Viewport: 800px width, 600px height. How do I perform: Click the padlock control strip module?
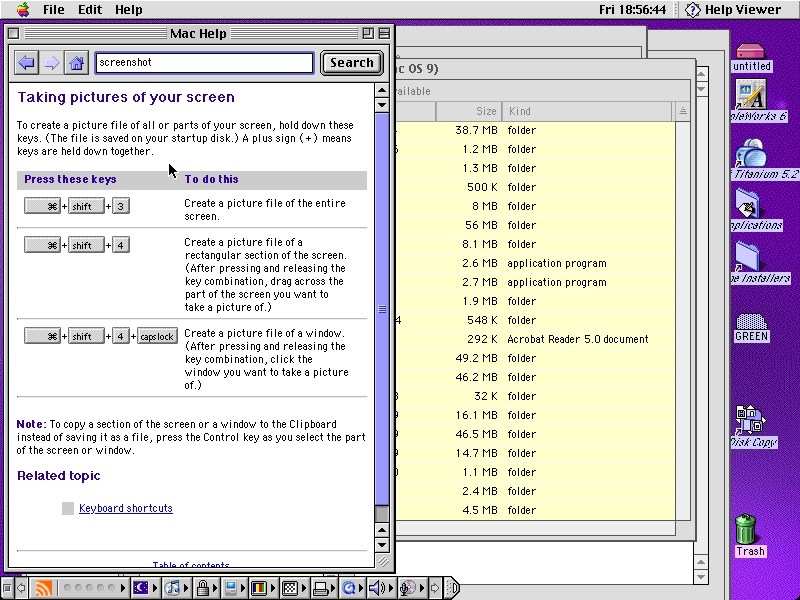[203, 588]
